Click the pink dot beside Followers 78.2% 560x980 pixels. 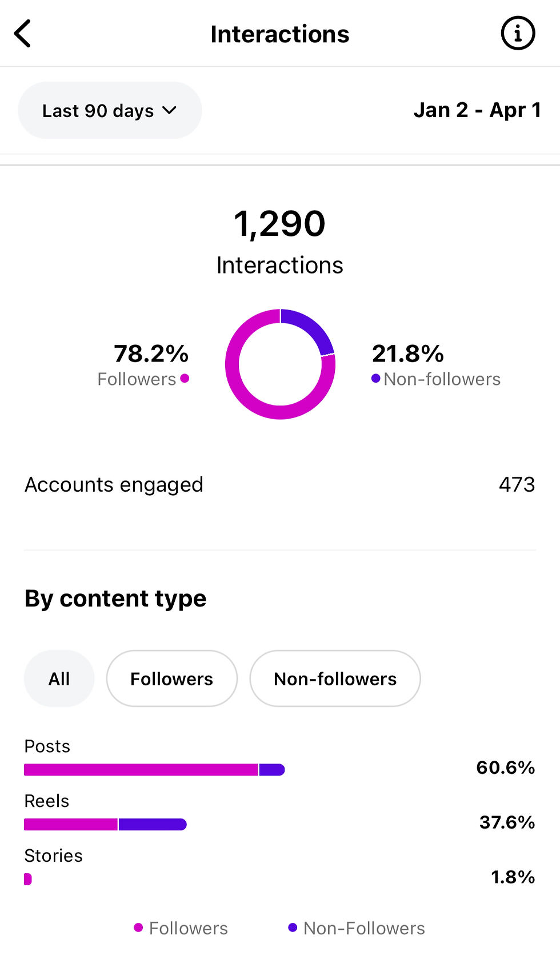(x=185, y=378)
